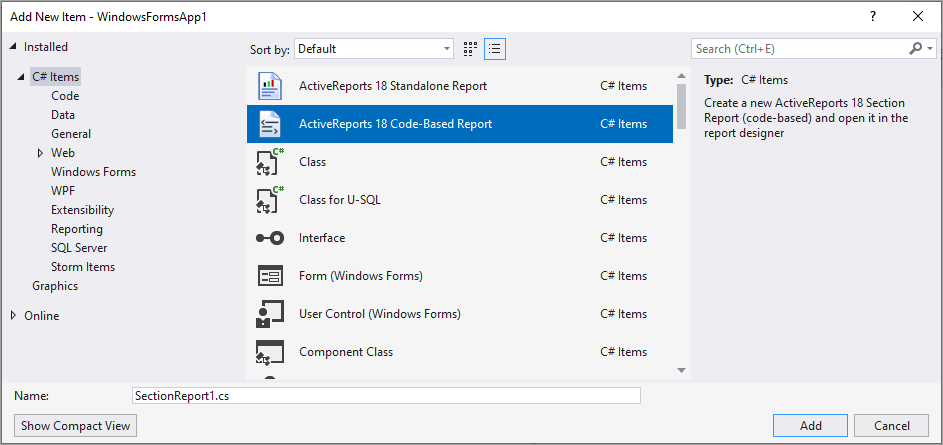Click the Interface item icon
The height and width of the screenshot is (445, 943).
pos(269,238)
